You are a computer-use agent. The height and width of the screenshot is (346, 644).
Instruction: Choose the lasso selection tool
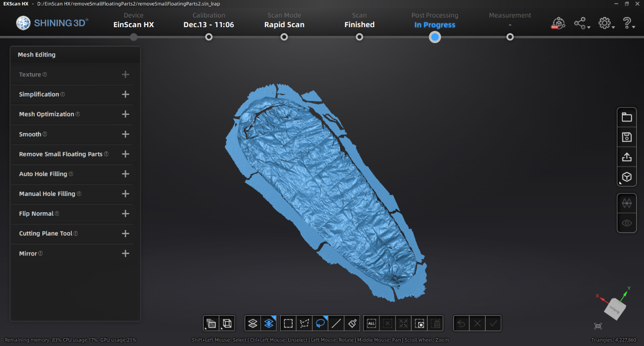(x=320, y=323)
